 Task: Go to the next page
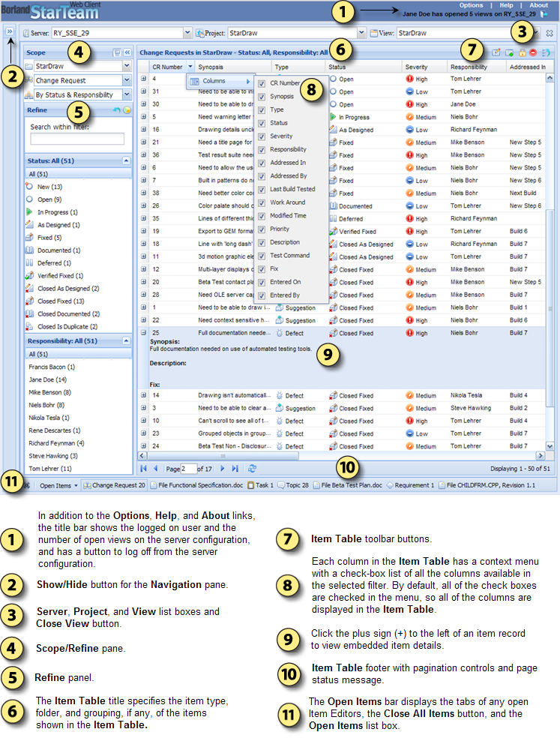click(x=223, y=469)
